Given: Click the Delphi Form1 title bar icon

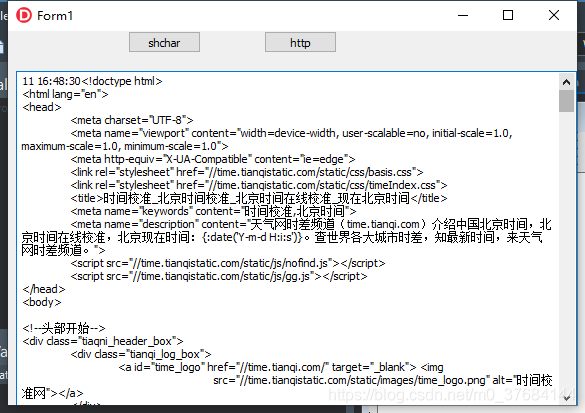Looking at the screenshot, I should coord(24,15).
